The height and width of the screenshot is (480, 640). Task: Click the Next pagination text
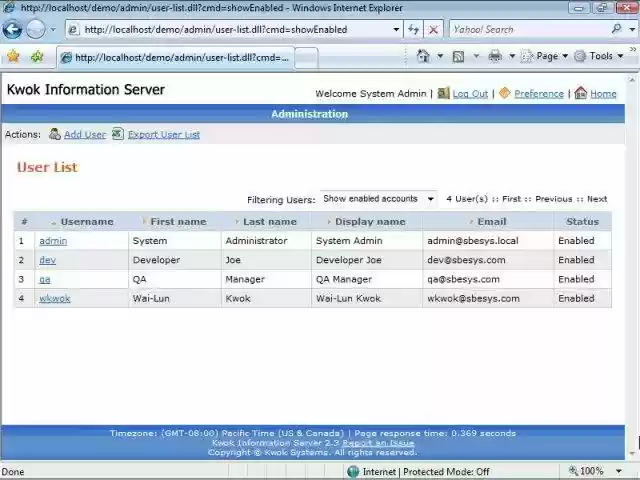pyautogui.click(x=597, y=199)
